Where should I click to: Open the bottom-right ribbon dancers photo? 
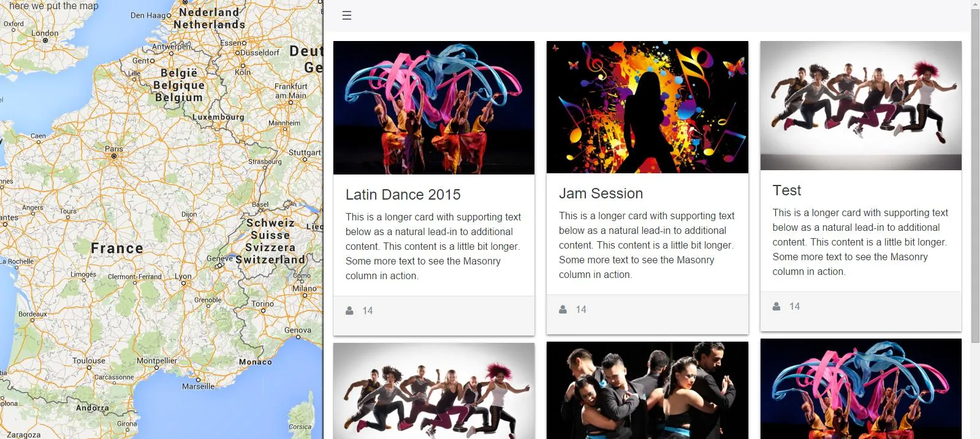click(x=861, y=389)
